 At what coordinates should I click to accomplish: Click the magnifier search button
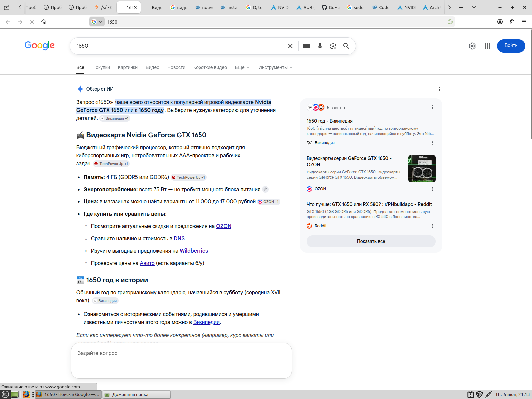[x=346, y=46]
